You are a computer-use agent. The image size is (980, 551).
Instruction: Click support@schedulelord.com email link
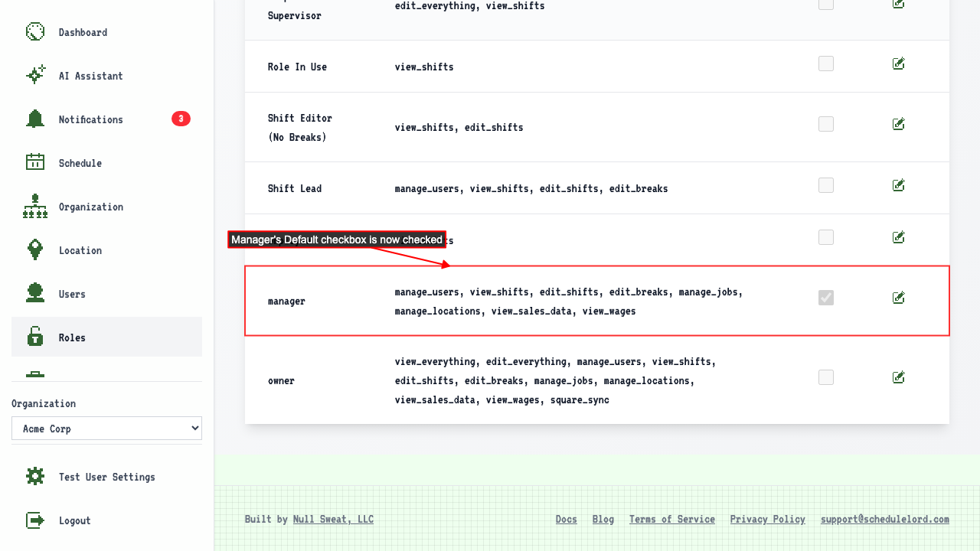tap(885, 519)
